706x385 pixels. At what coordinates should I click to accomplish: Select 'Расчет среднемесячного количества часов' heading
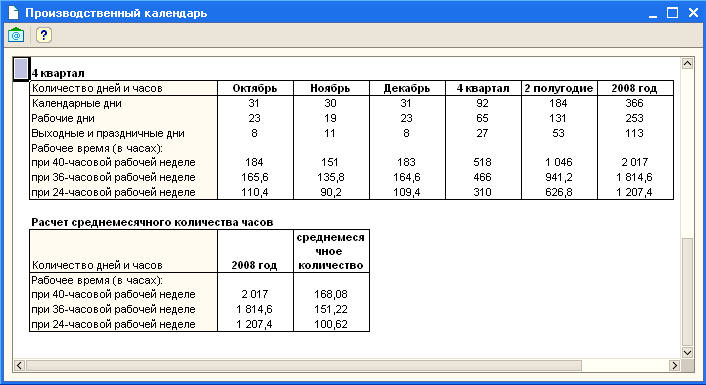(x=152, y=222)
